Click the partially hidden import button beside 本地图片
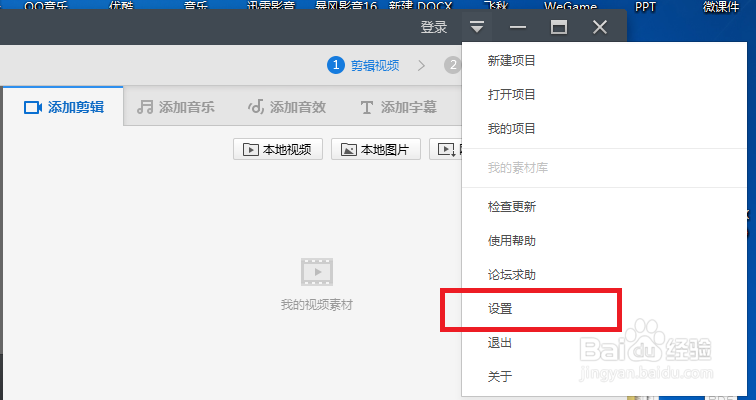The image size is (756, 400). coord(446,149)
